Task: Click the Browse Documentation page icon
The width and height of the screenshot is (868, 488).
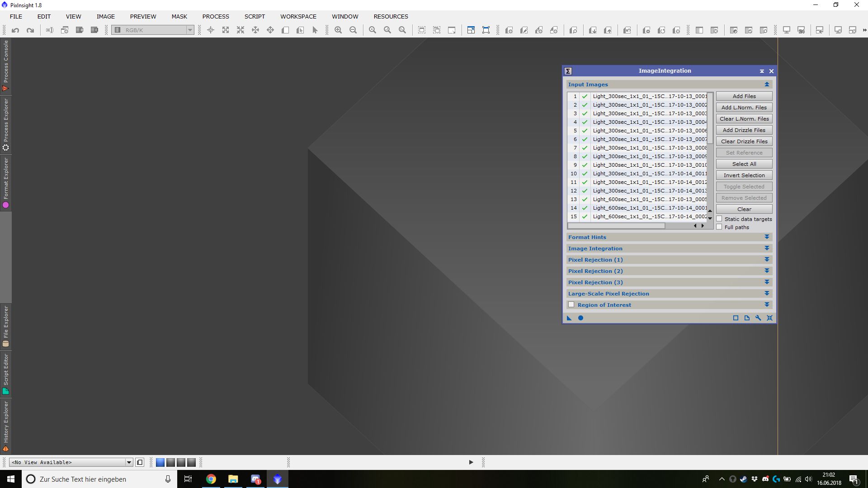Action: (747, 318)
